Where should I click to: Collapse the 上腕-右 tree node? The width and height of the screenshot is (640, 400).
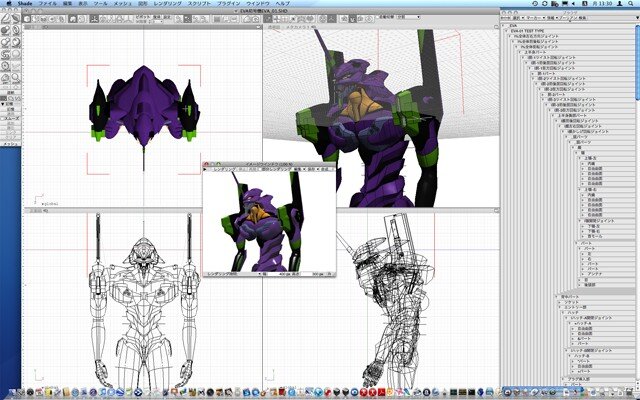[581, 190]
